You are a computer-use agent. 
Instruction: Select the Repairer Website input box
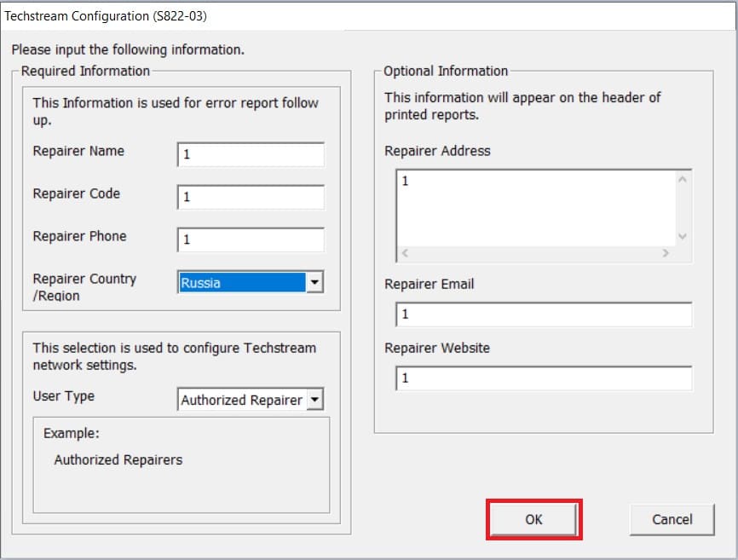pyautogui.click(x=544, y=378)
